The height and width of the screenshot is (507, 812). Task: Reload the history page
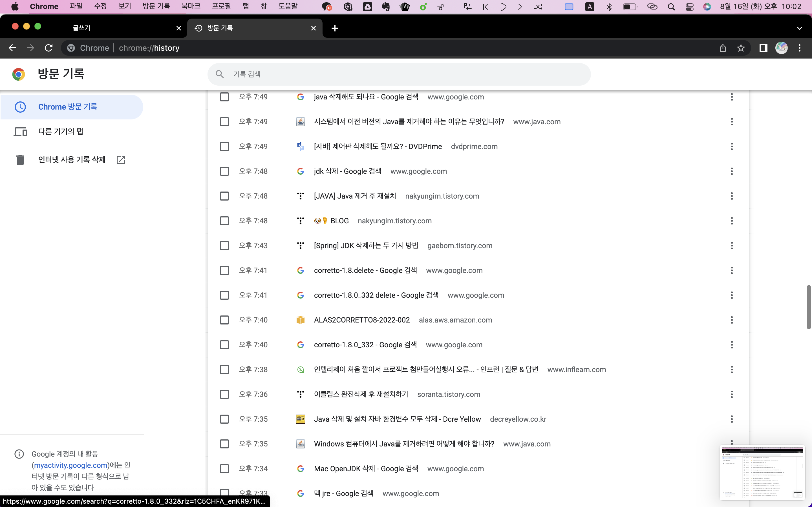pyautogui.click(x=49, y=48)
